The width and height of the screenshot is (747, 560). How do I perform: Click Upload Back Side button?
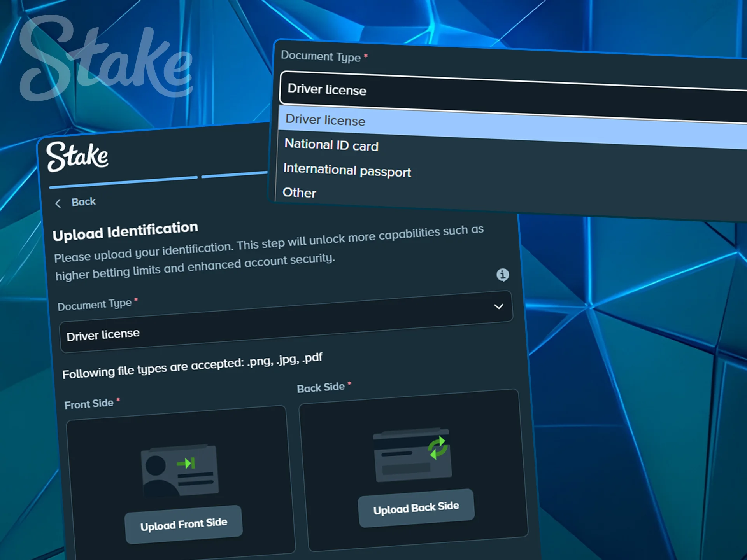[x=416, y=508]
